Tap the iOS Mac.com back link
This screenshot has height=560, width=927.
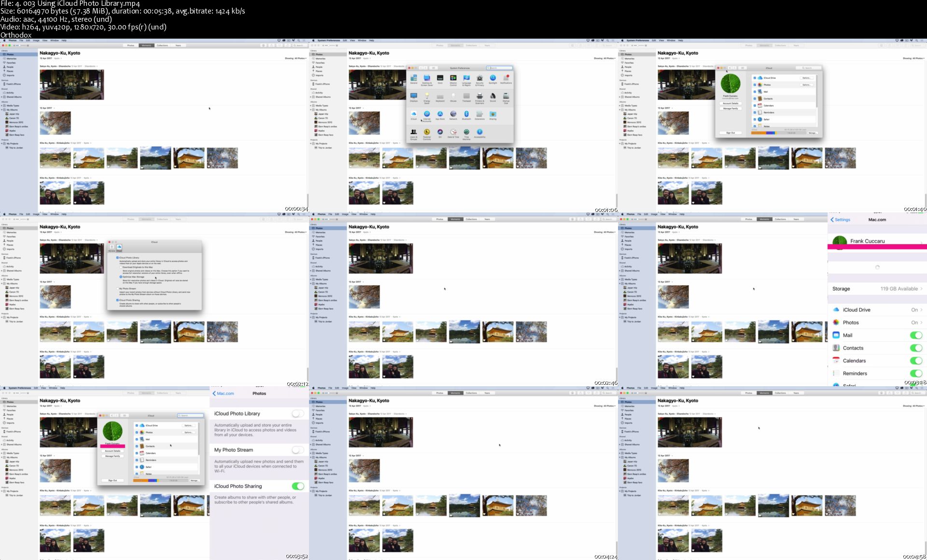[223, 393]
